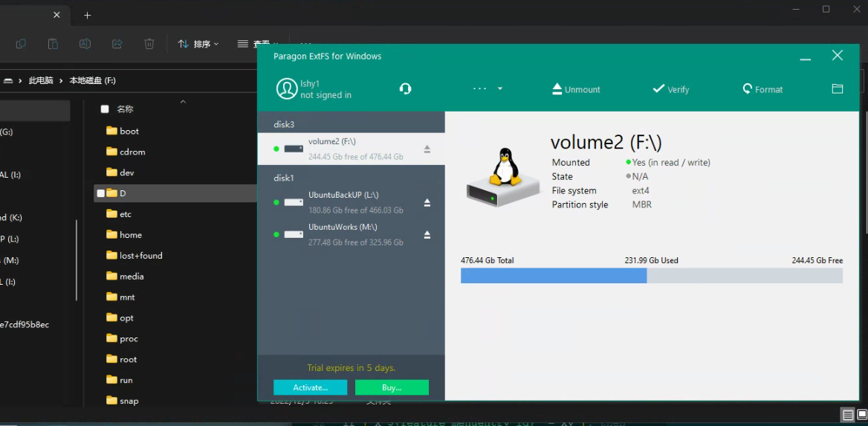Select UbuntuBackUP (L:\) volume

click(351, 203)
